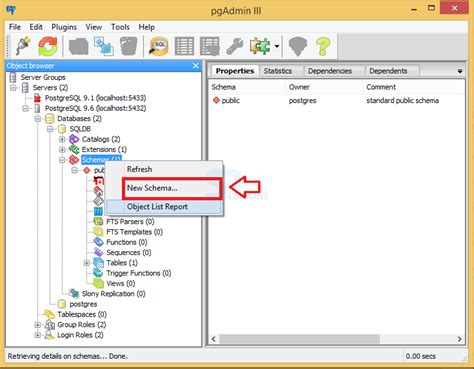This screenshot has width=474, height=369.
Task: Open the File menu
Action: click(15, 27)
